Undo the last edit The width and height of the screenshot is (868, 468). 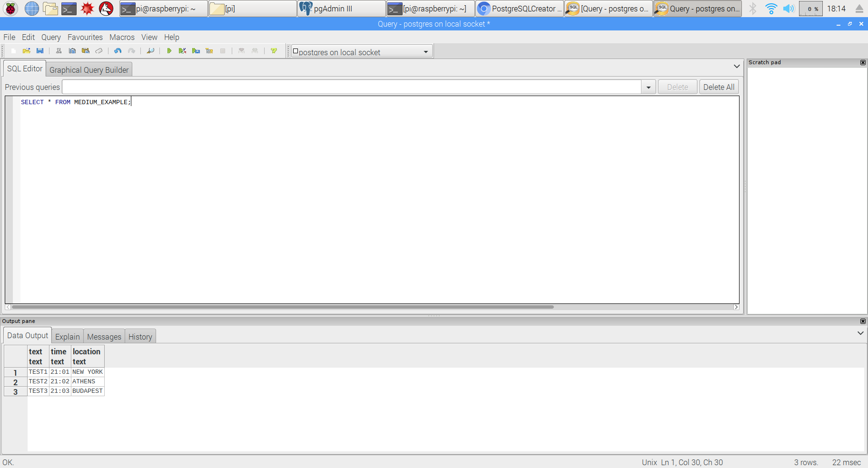tap(118, 51)
